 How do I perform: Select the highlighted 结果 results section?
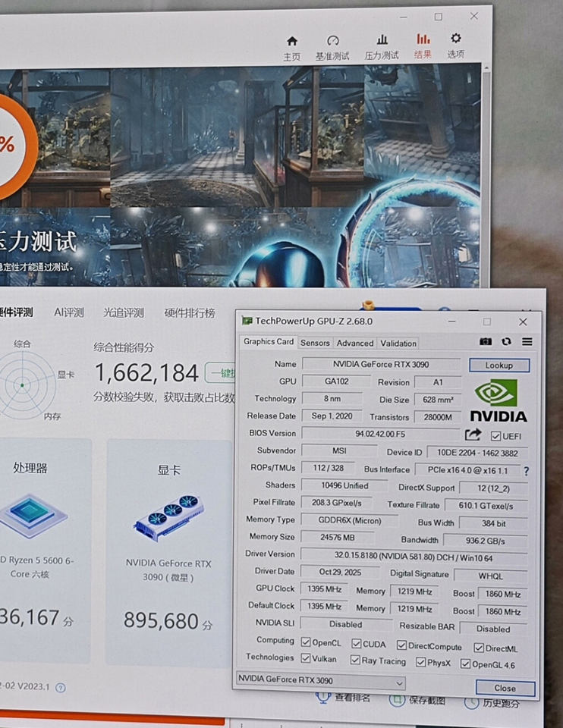tap(423, 46)
